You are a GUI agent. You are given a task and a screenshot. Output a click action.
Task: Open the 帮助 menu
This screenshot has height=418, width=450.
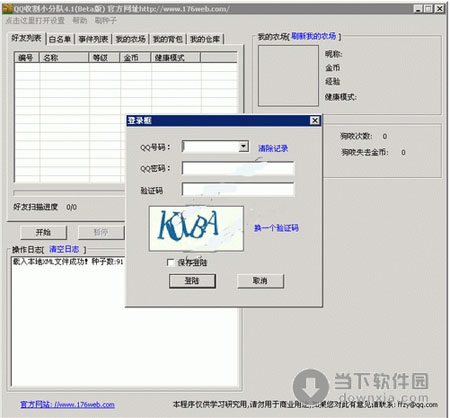[80, 21]
